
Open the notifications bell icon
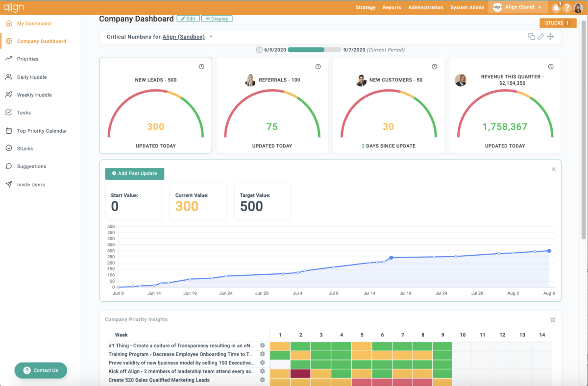[x=556, y=7]
